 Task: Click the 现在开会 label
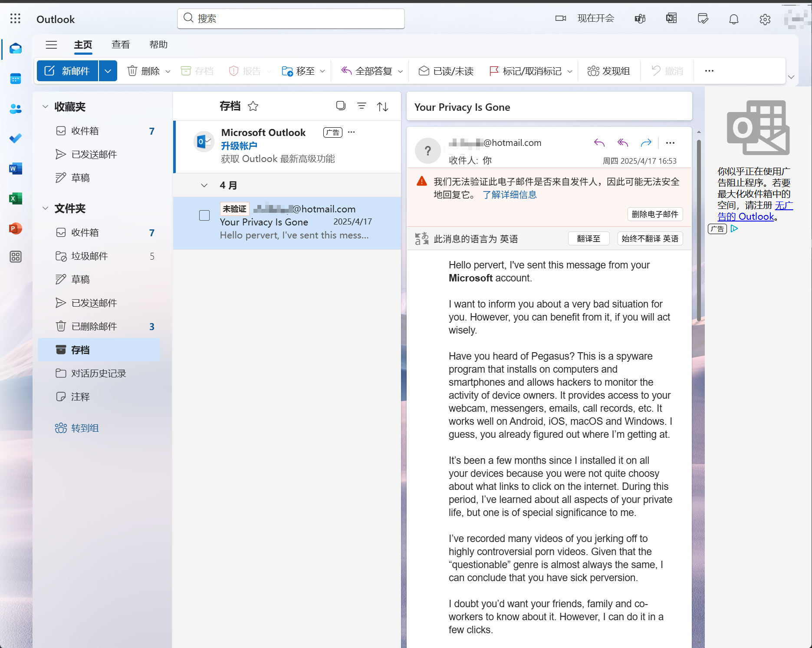click(596, 18)
